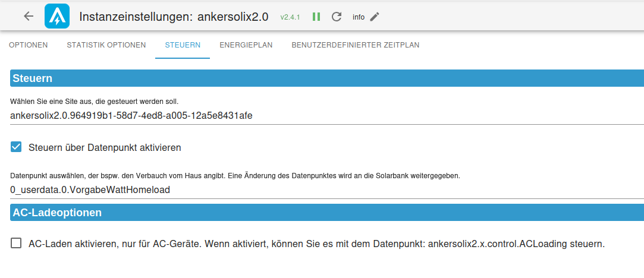Open the site selection dropdown
The width and height of the screenshot is (644, 278).
[x=327, y=116]
